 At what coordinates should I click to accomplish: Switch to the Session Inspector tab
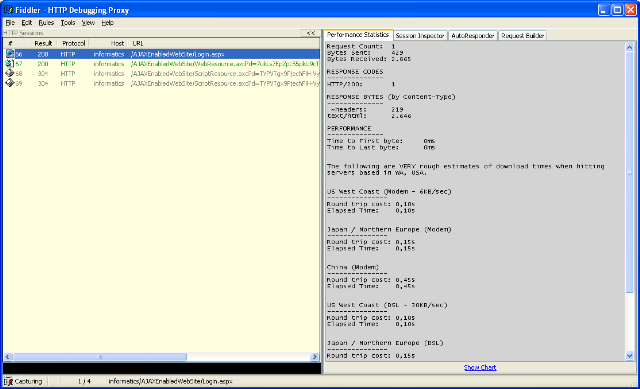(420, 36)
